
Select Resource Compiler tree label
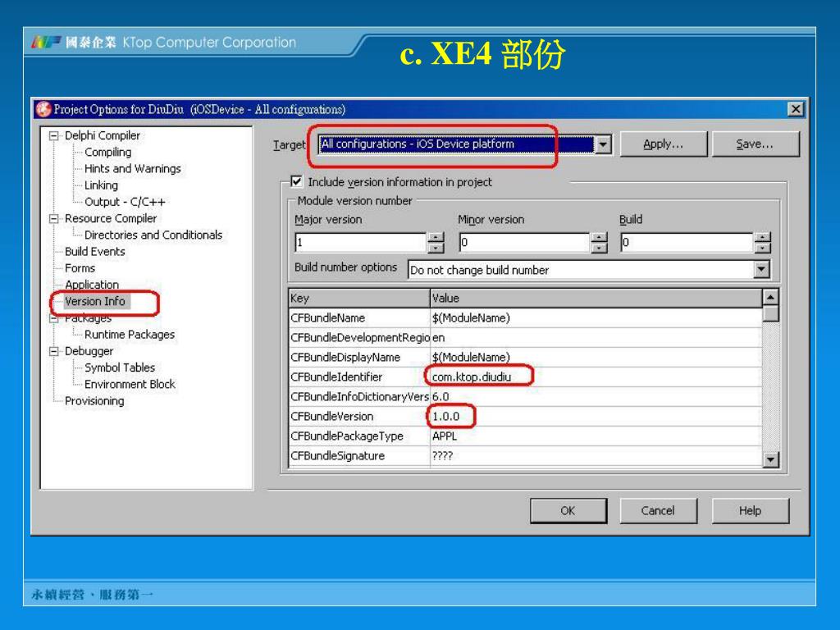pyautogui.click(x=111, y=218)
